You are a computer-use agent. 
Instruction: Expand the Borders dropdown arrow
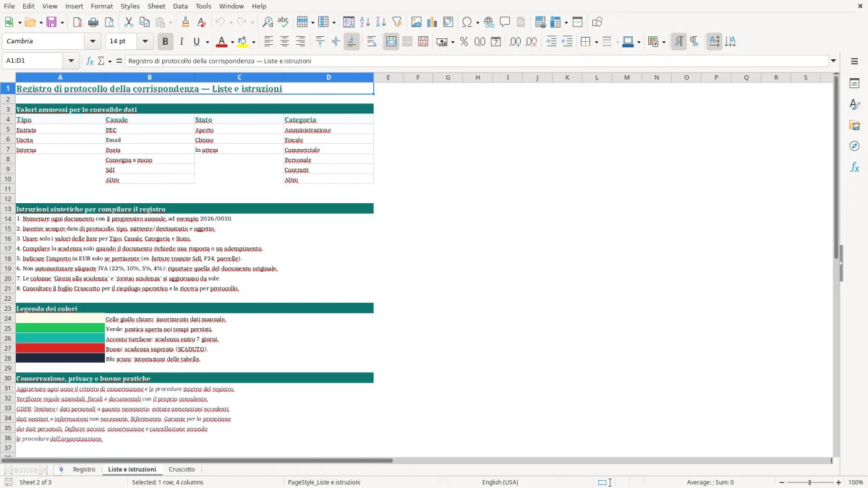click(x=595, y=42)
